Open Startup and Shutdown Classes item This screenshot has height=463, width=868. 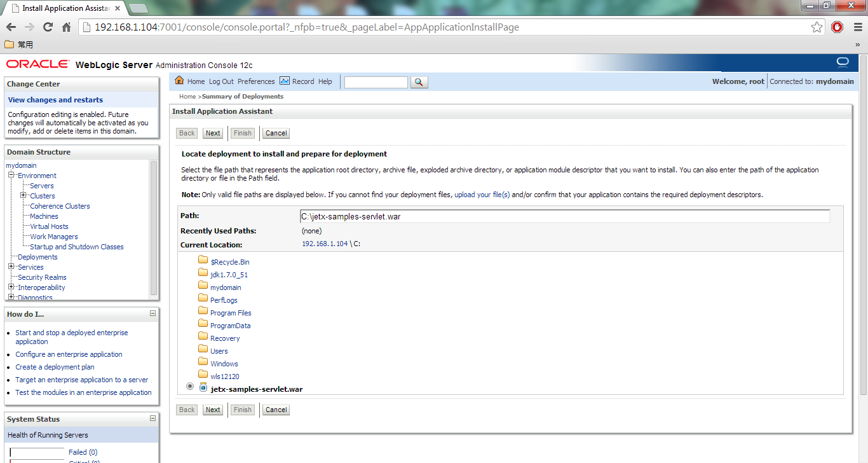pyautogui.click(x=77, y=247)
